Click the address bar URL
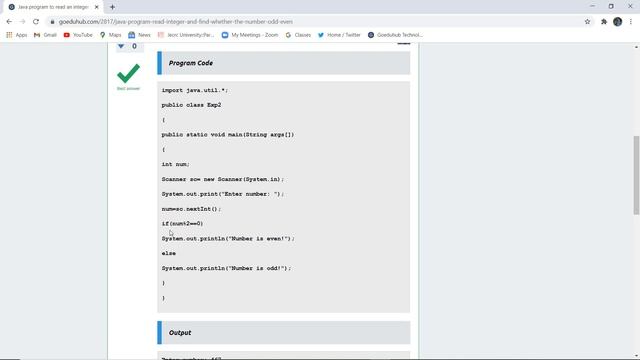Viewport: 640px width, 360px height. click(176, 22)
